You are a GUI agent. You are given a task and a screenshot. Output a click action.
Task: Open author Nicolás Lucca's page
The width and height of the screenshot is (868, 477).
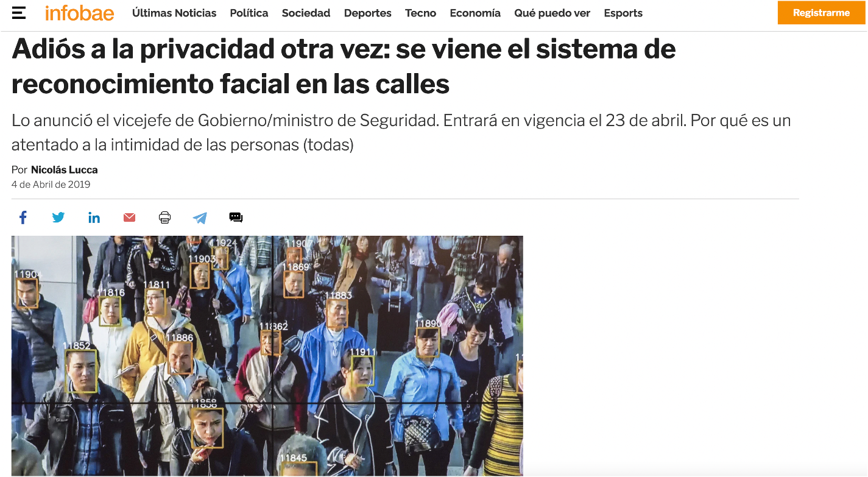[65, 170]
